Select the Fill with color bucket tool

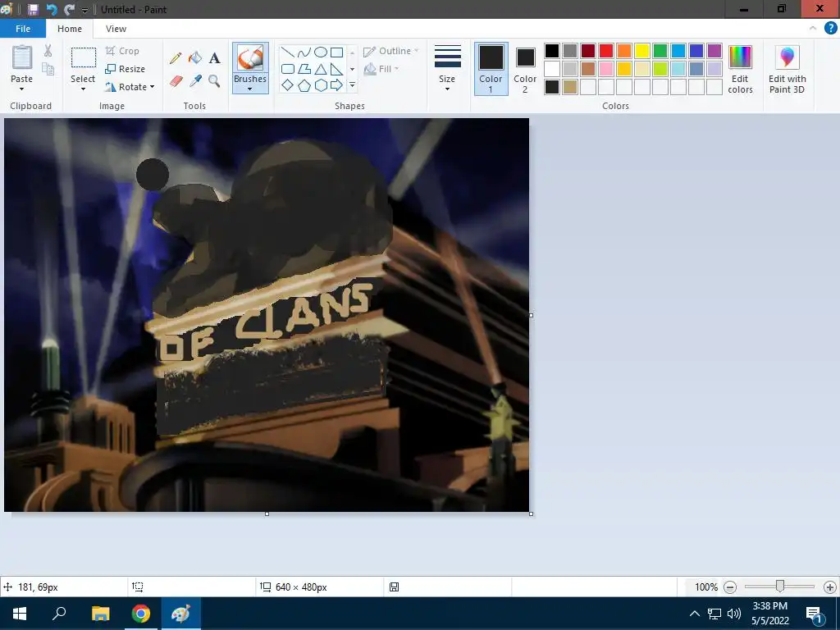pos(195,58)
